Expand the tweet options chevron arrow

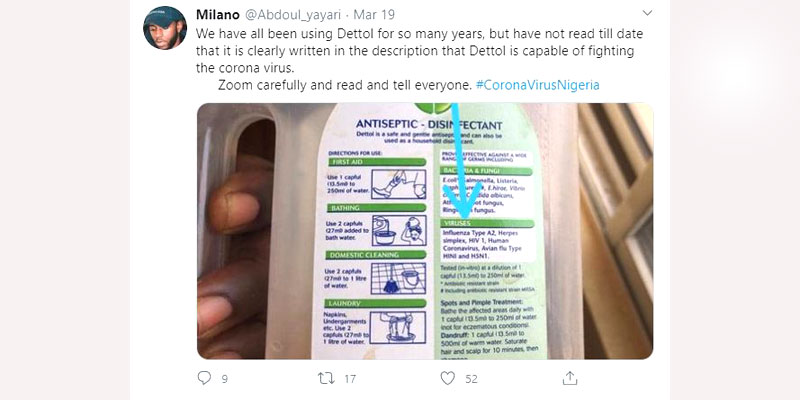(647, 13)
